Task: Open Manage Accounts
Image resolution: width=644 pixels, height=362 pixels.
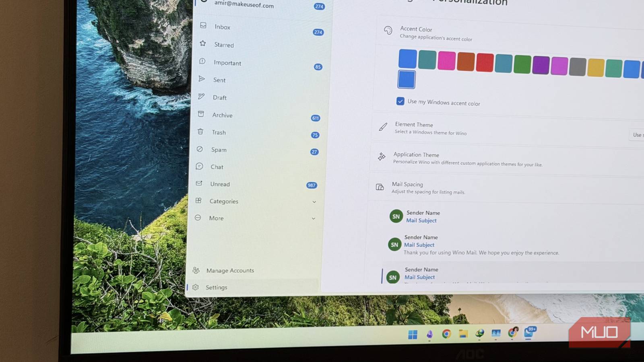Action: (230, 270)
